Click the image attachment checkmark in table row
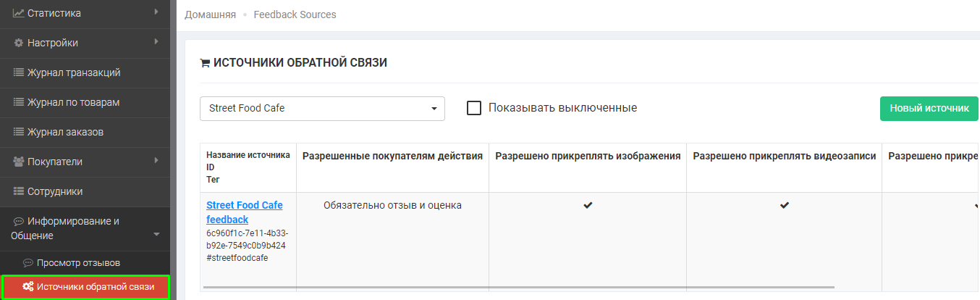 (588, 206)
